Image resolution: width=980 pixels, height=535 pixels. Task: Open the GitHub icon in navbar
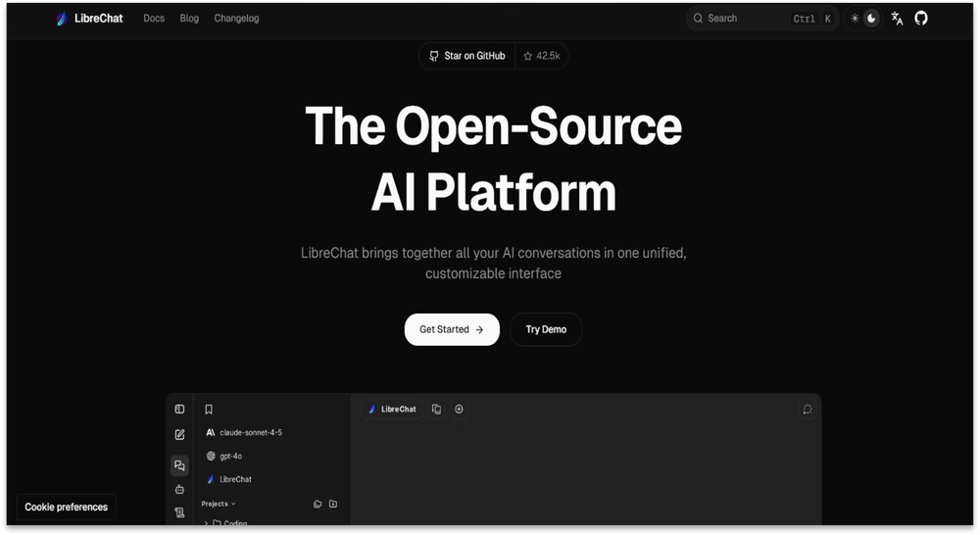click(x=921, y=18)
